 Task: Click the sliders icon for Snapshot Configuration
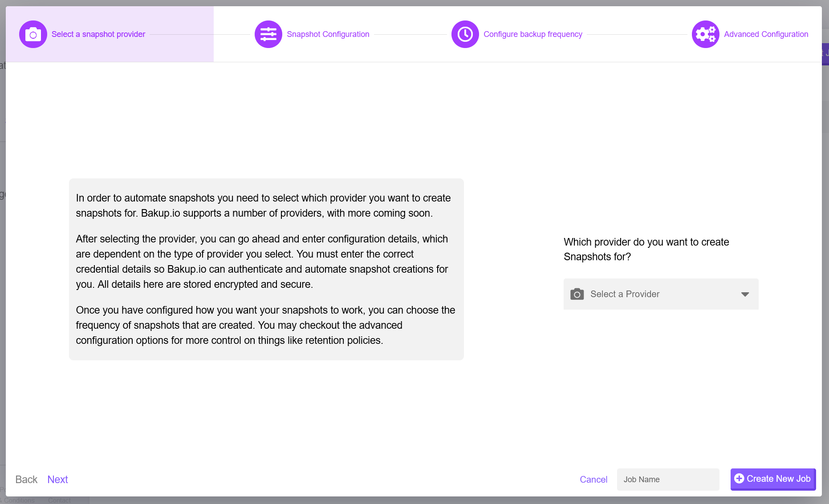click(x=268, y=34)
